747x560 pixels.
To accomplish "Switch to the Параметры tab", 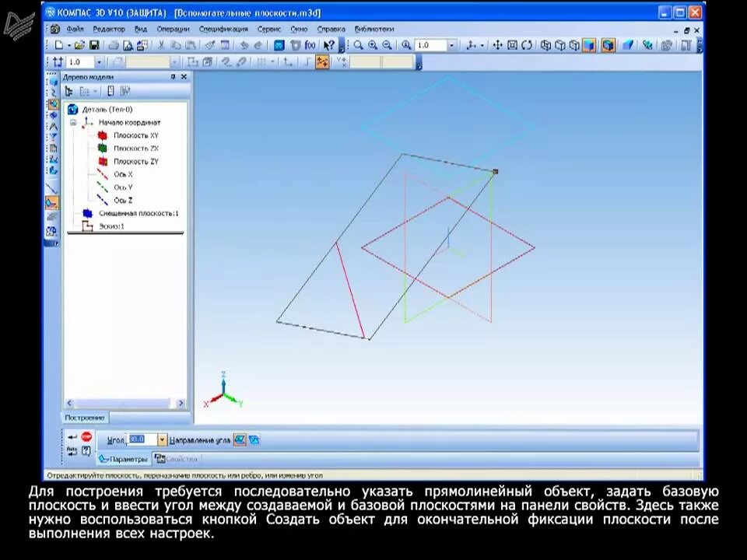I will coord(124,459).
